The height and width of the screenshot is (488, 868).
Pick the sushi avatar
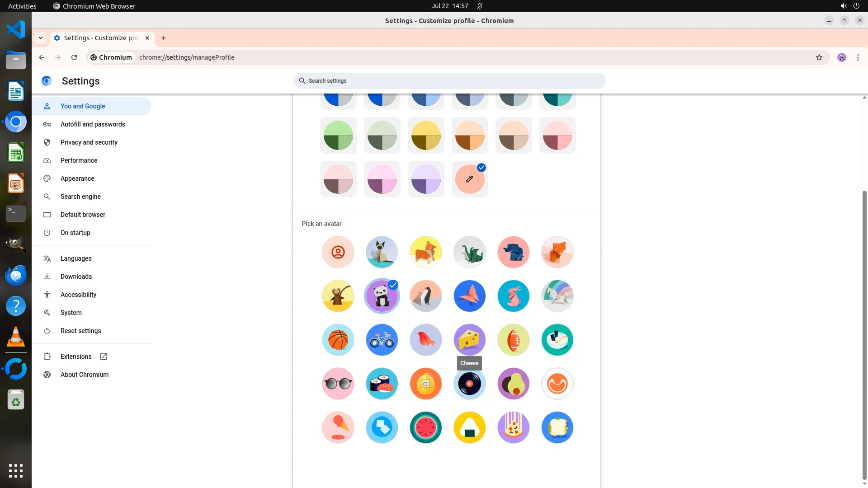(382, 384)
